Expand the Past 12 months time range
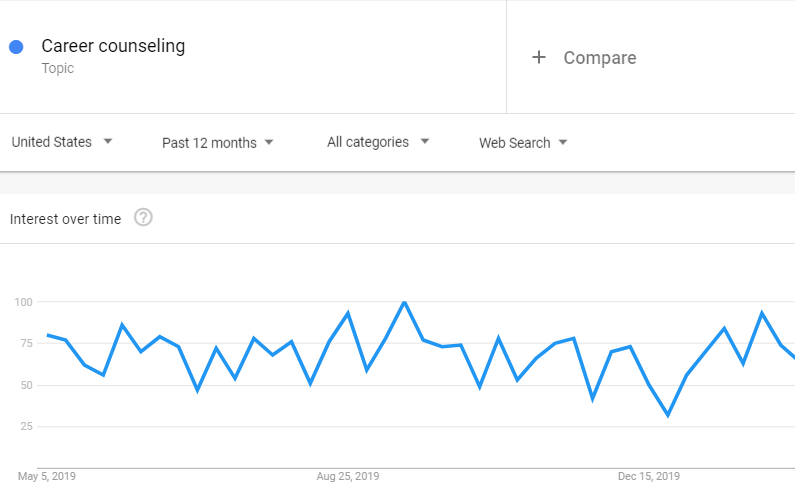 [x=218, y=143]
